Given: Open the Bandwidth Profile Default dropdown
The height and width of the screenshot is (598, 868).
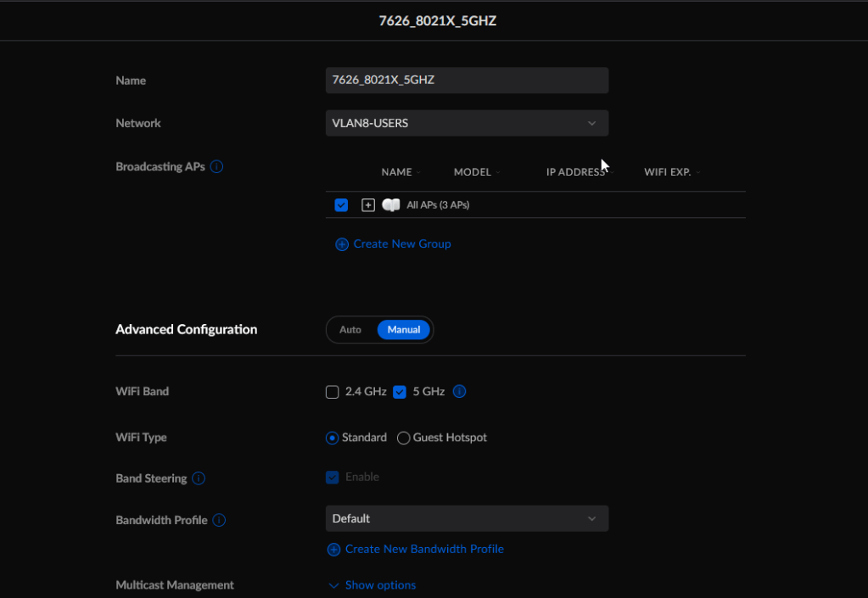Looking at the screenshot, I should [467, 518].
